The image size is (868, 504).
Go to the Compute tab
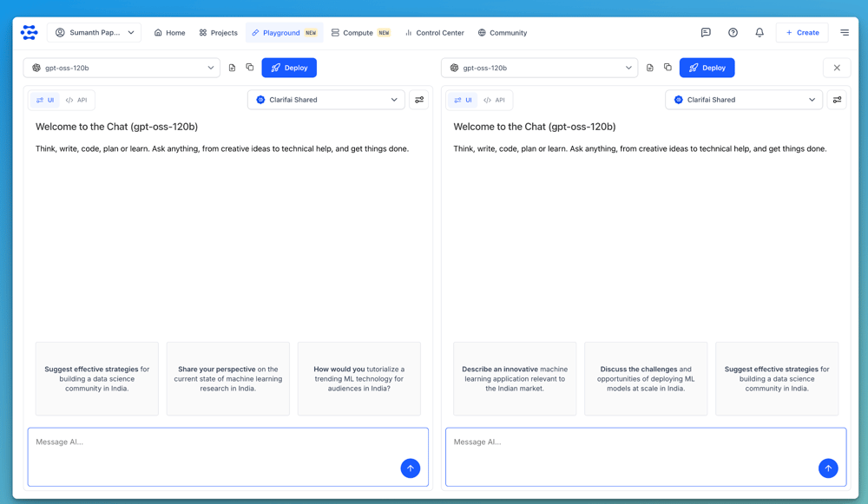point(360,33)
